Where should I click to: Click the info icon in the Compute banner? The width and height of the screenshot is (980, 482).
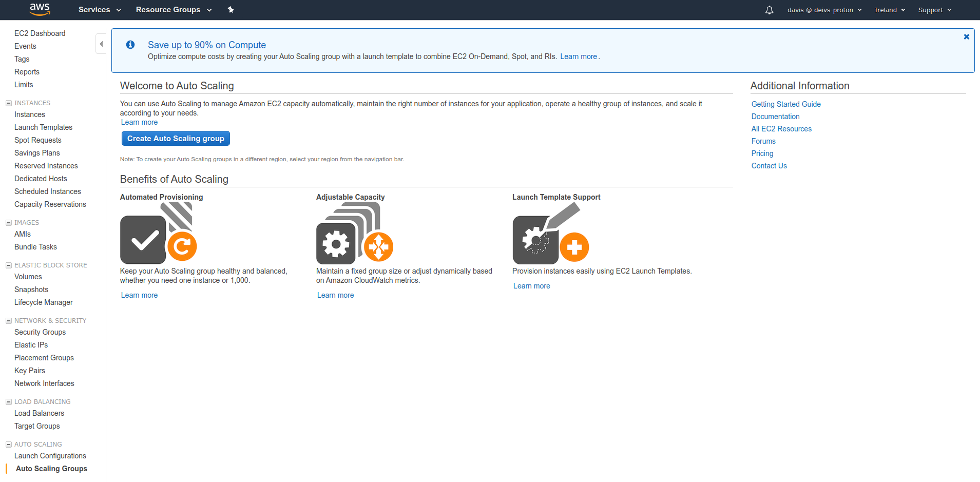pos(130,45)
